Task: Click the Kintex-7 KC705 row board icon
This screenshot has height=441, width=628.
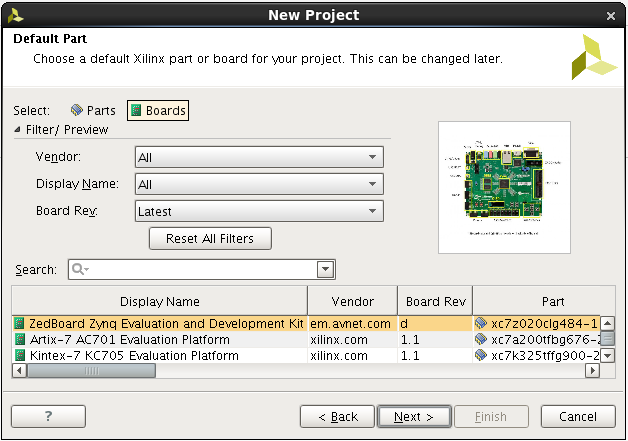Action: 20,356
